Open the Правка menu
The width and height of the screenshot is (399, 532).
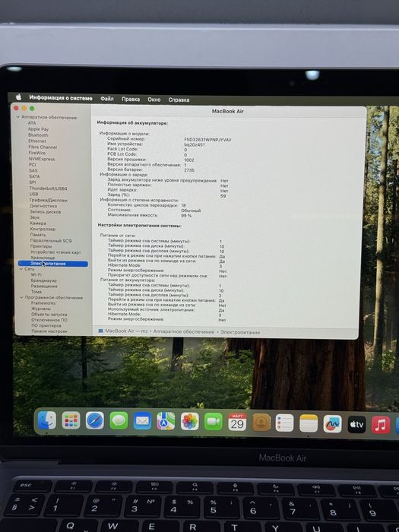(131, 100)
